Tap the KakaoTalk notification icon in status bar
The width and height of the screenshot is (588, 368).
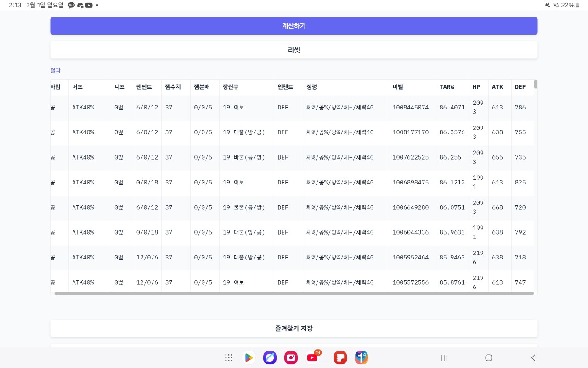tap(71, 5)
